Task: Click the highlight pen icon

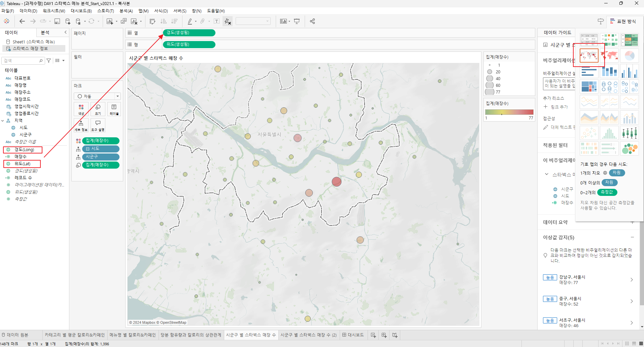Action: (x=190, y=21)
